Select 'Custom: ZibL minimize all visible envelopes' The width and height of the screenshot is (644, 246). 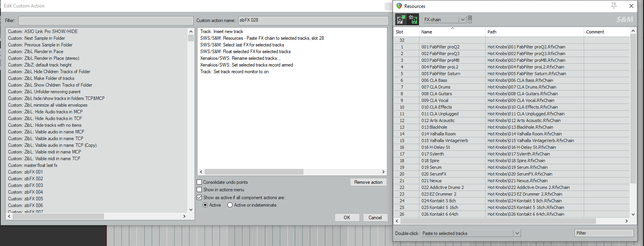48,105
